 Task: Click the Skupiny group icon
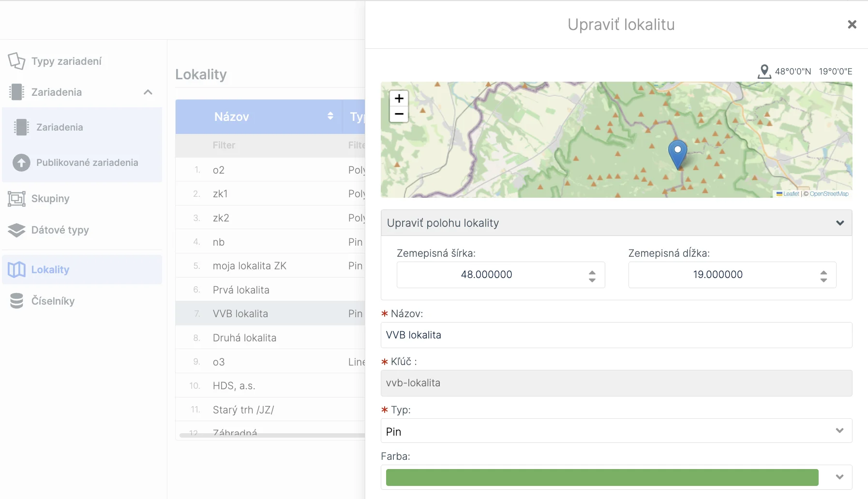pos(16,199)
